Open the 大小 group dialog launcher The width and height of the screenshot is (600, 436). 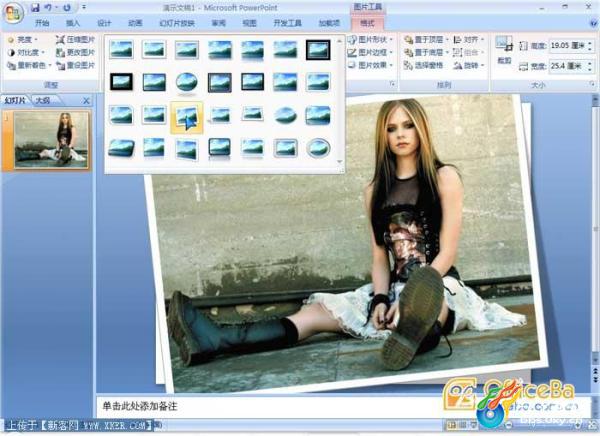click(592, 83)
